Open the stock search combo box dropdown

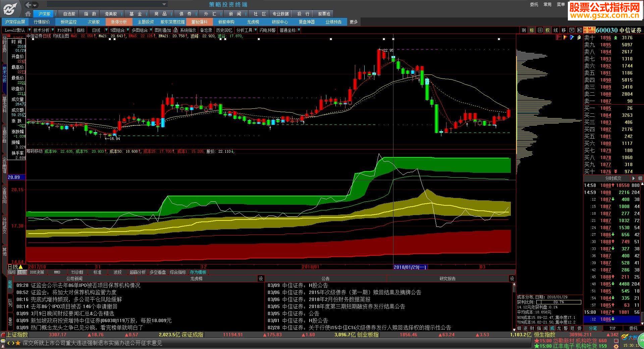164,4
